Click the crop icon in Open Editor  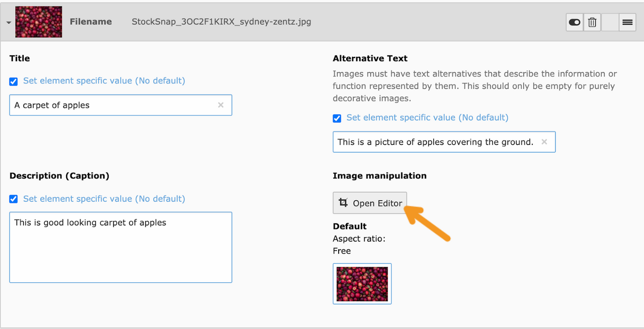click(343, 203)
